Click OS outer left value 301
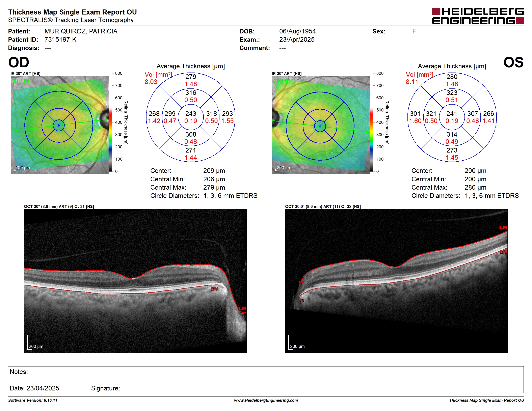Viewport: 532px width, 411px height. pos(415,114)
